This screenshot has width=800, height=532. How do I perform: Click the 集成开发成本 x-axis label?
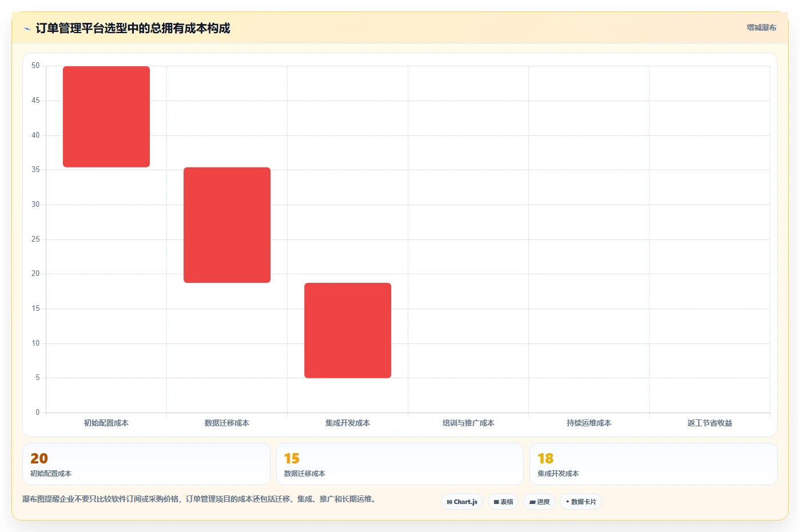pos(348,423)
